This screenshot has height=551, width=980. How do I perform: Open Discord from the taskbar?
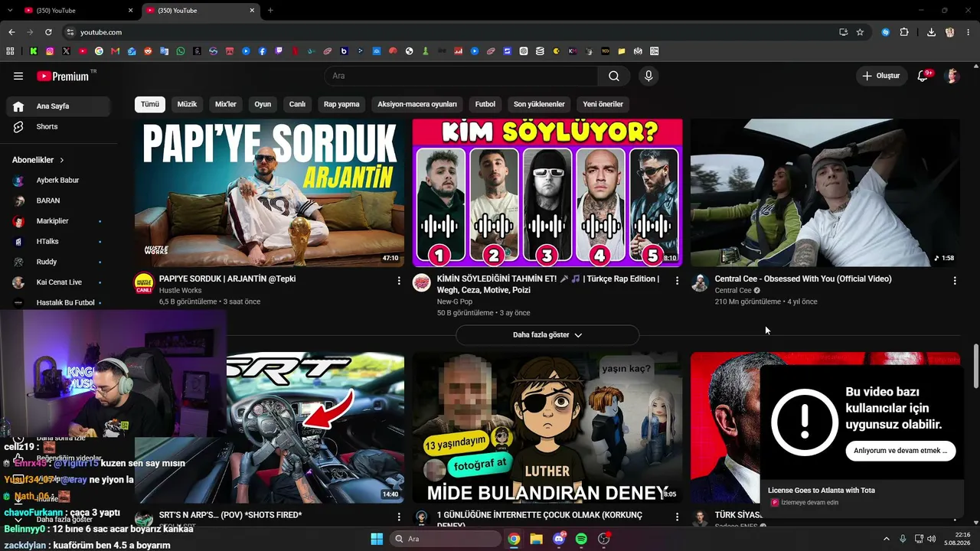click(x=559, y=539)
